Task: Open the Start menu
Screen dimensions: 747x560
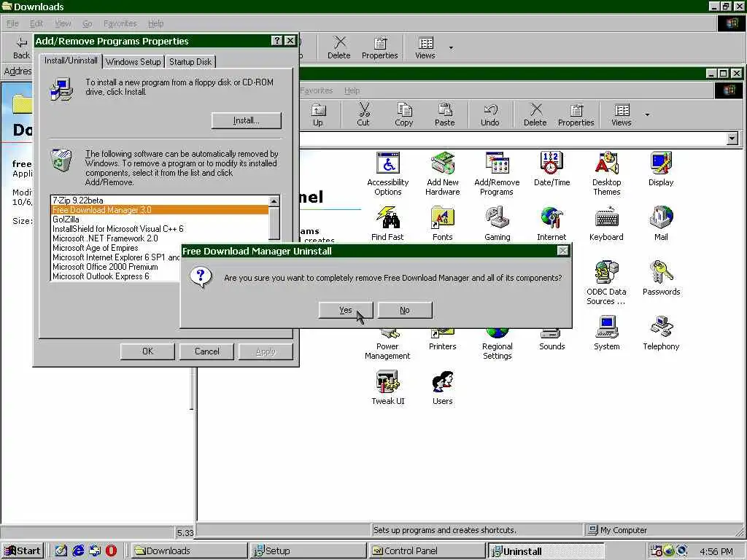Action: [23, 551]
